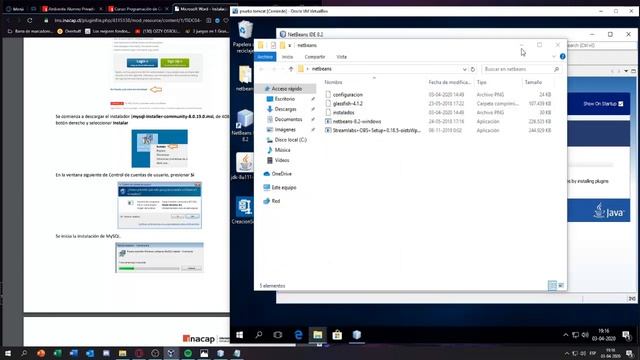This screenshot has height=360, width=640.
Task: Go up one folder level in Explorer
Action: tap(291, 69)
